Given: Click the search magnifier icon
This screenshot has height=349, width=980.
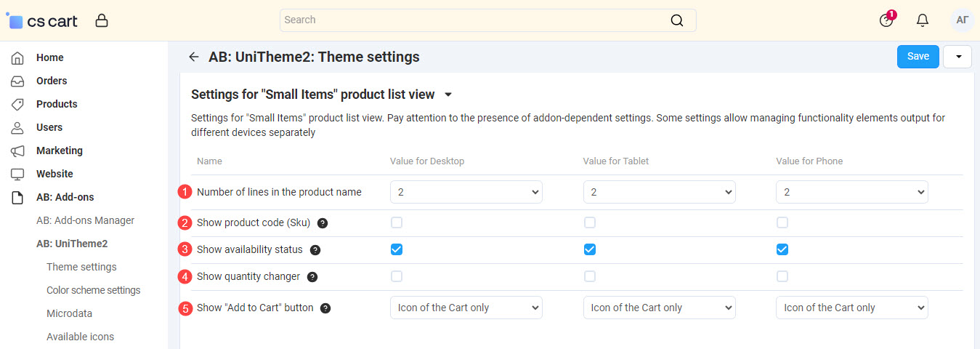Looking at the screenshot, I should (x=677, y=20).
